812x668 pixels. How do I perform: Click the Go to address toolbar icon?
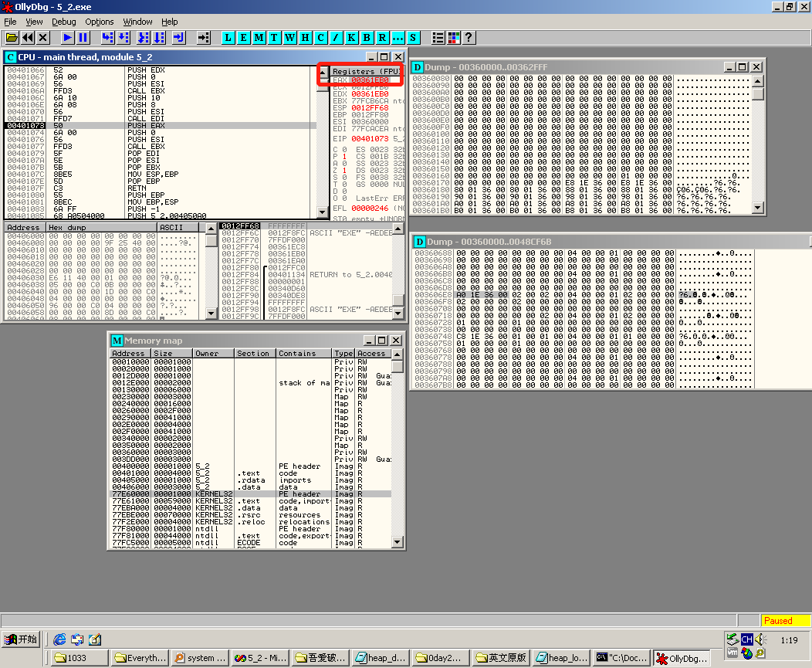click(204, 37)
